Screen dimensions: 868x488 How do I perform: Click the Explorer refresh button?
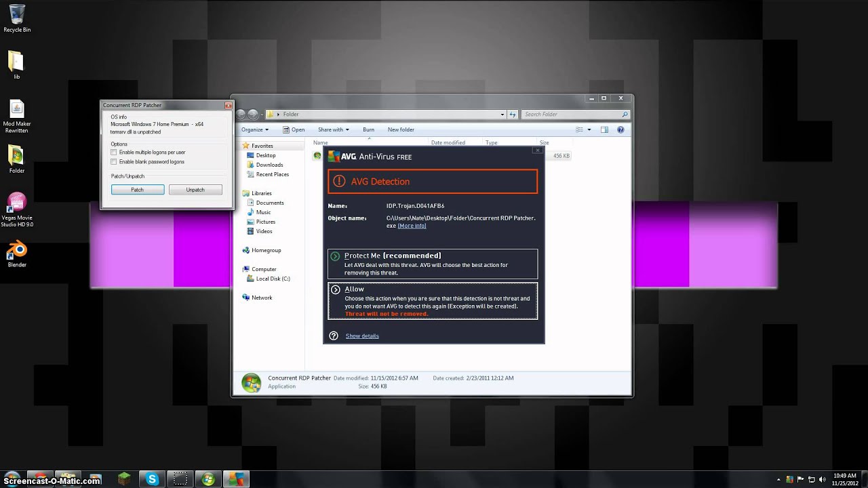(x=513, y=115)
